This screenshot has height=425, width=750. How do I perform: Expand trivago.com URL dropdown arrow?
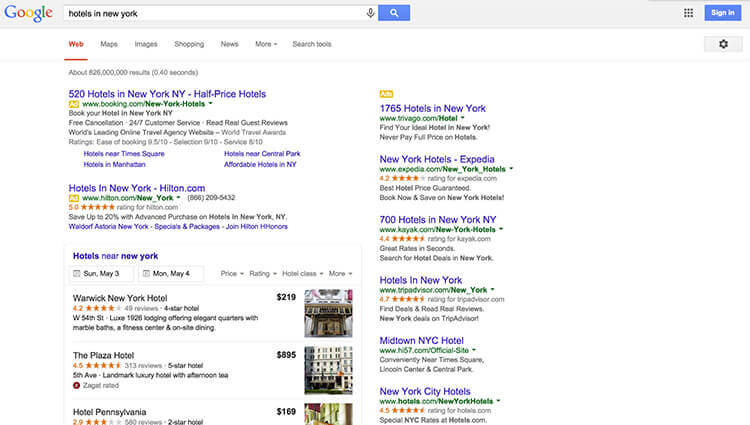coord(463,118)
